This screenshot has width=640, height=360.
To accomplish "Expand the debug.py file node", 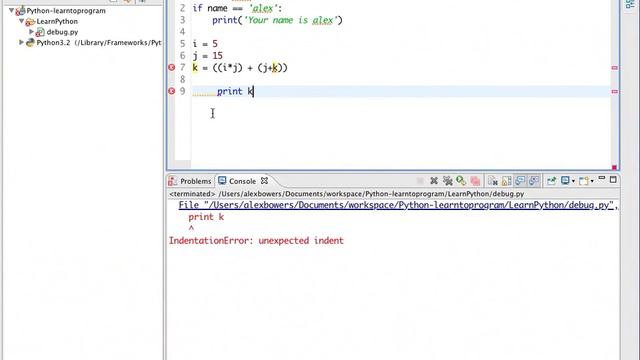I will tap(31, 31).
